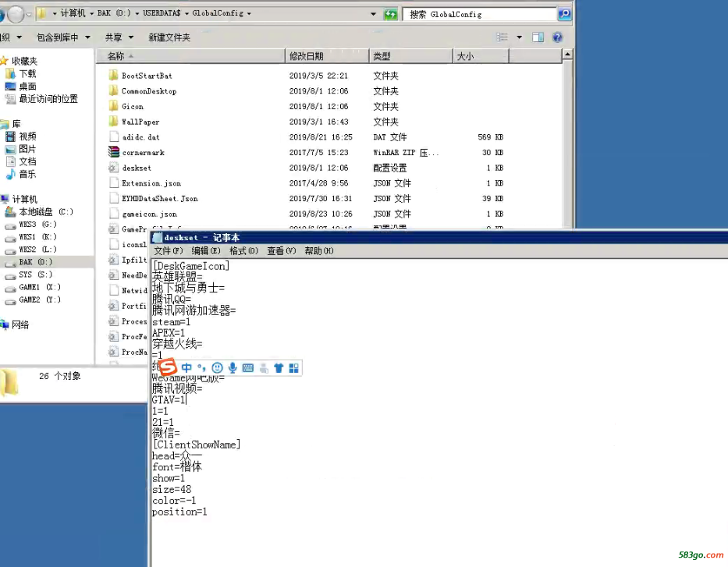Expand dropdown arrow after 计算机 in address bar

91,13
